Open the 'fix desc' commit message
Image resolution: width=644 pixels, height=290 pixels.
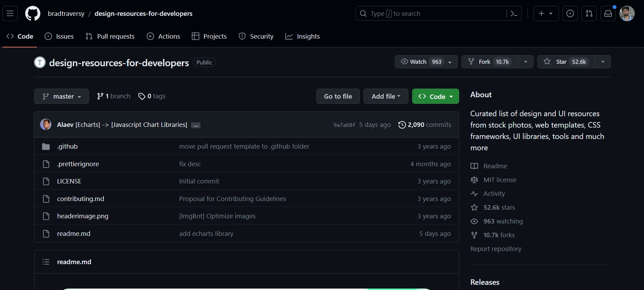tap(190, 164)
